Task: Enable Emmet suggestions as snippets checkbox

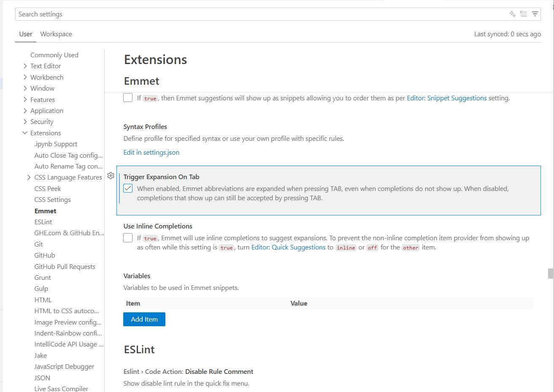Action: pyautogui.click(x=128, y=98)
